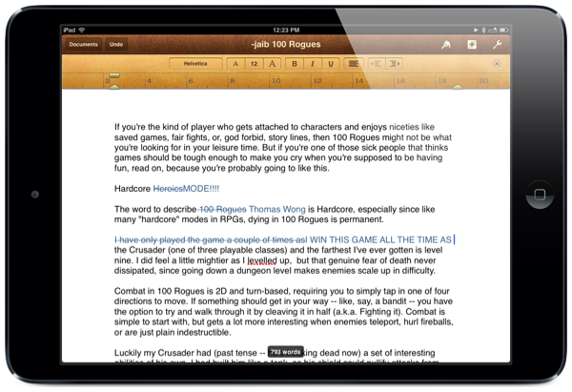Tap the 793 words counter badge
This screenshot has width=572, height=392.
(286, 352)
